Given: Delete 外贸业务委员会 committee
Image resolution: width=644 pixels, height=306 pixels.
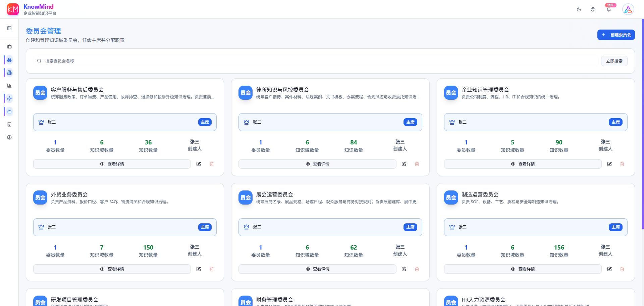Looking at the screenshot, I should (212, 269).
